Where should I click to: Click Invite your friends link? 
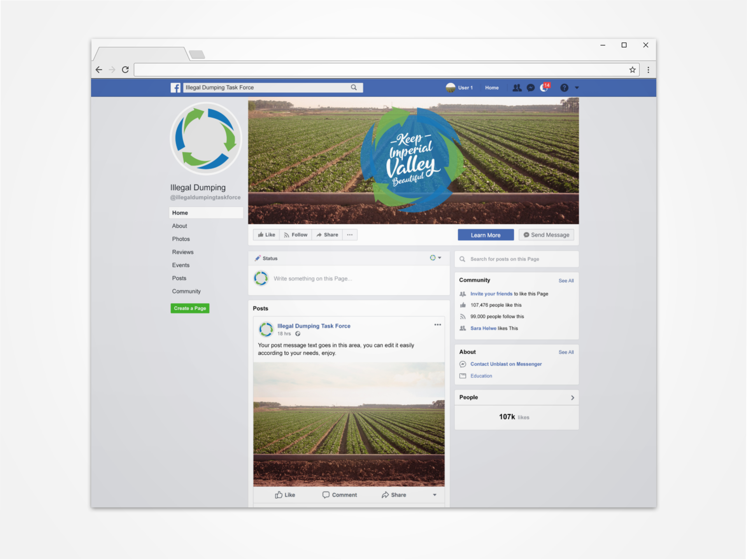[x=491, y=294]
